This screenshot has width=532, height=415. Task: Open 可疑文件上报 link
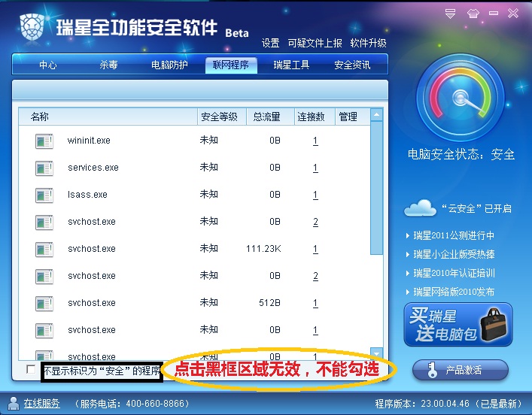[x=315, y=43]
